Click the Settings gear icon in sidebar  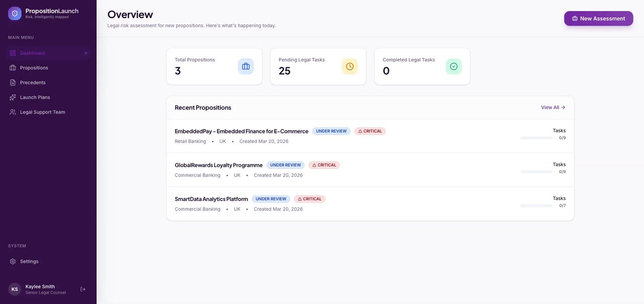tap(13, 262)
